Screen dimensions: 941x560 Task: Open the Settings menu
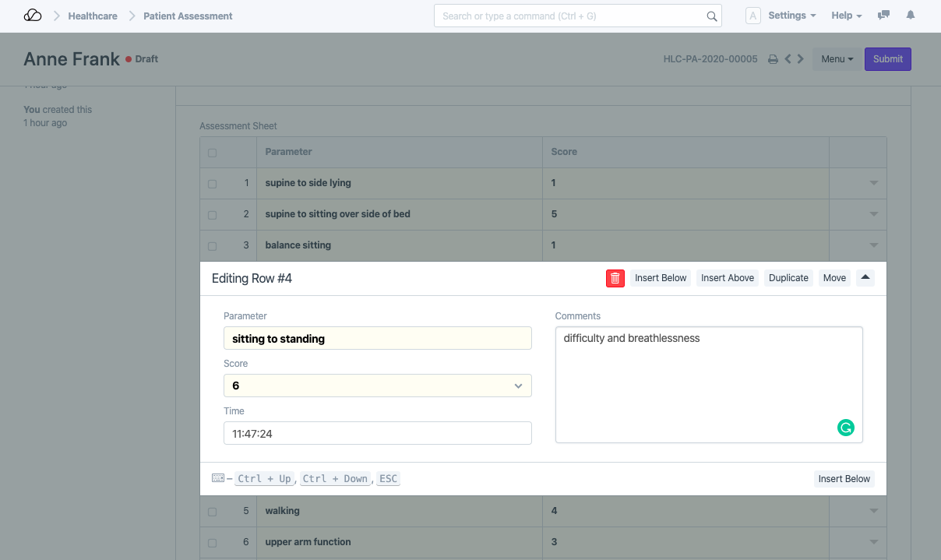791,16
